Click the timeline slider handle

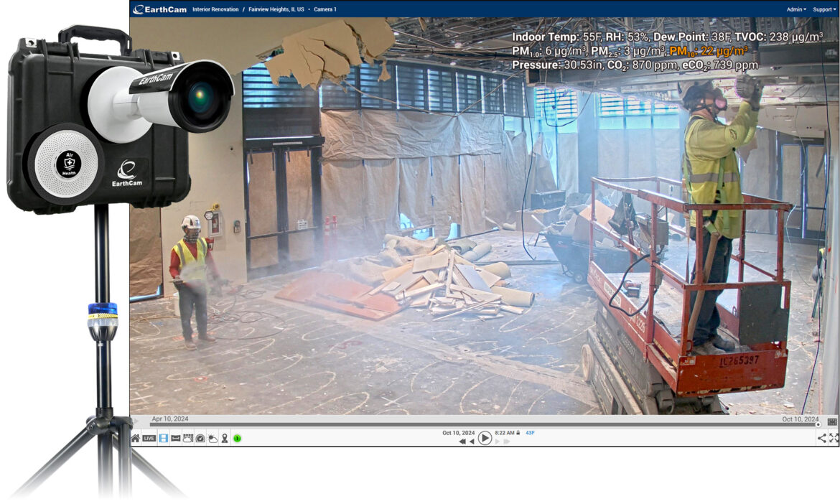tap(818, 424)
